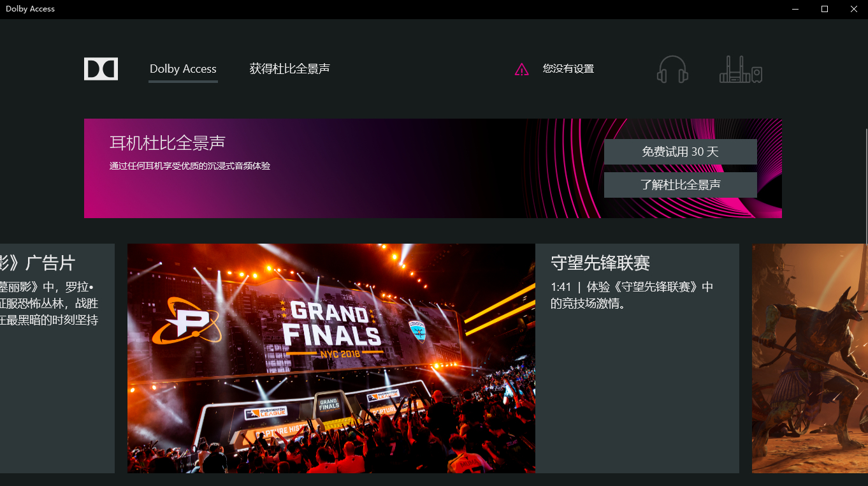Open the 获得杜比全景声 tab
The width and height of the screenshot is (868, 486).
coord(290,69)
